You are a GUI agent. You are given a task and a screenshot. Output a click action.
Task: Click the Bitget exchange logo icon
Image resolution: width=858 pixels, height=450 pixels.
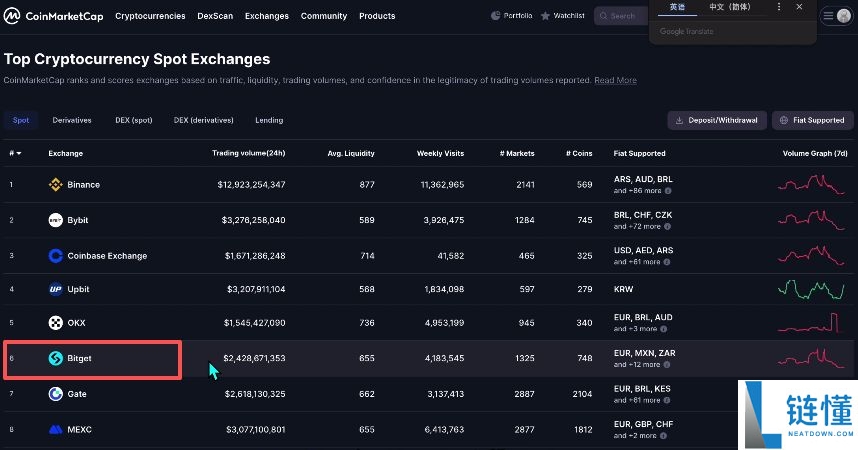pos(55,358)
